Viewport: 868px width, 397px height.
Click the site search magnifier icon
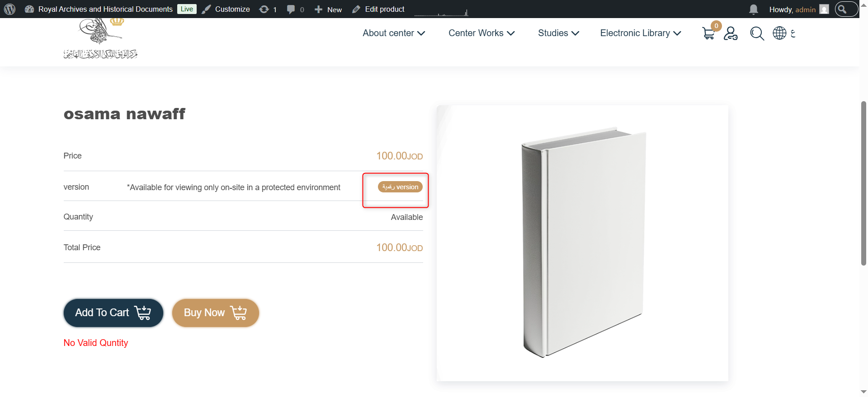[x=757, y=33]
